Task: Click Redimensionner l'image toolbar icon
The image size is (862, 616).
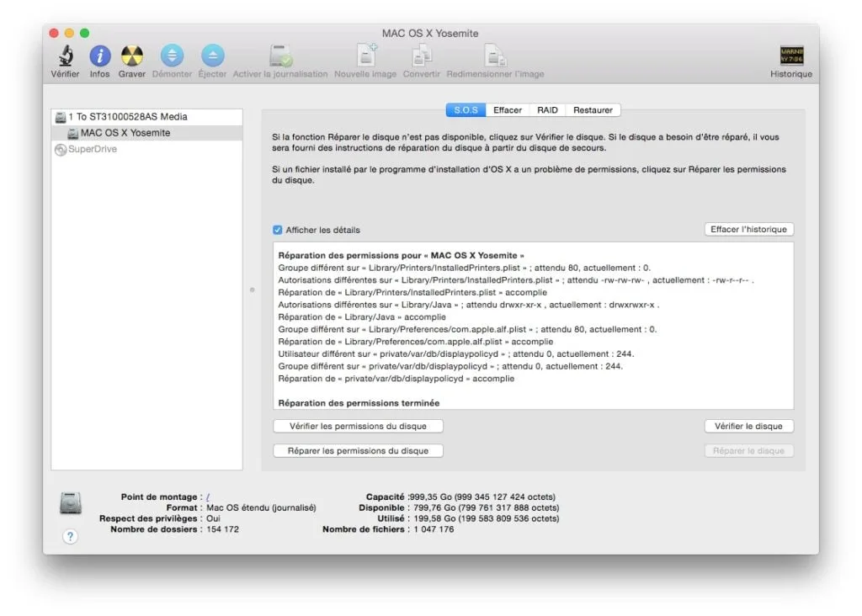Action: pos(495,56)
